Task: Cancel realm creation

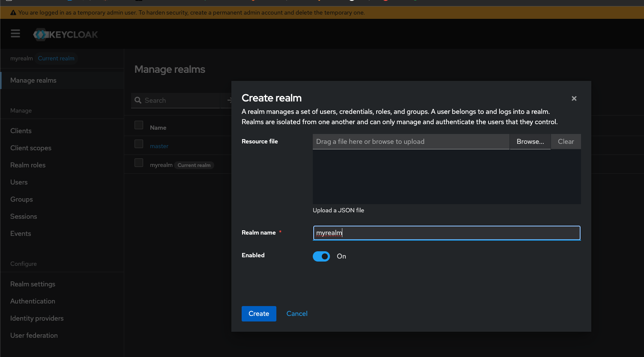Action: [297, 314]
